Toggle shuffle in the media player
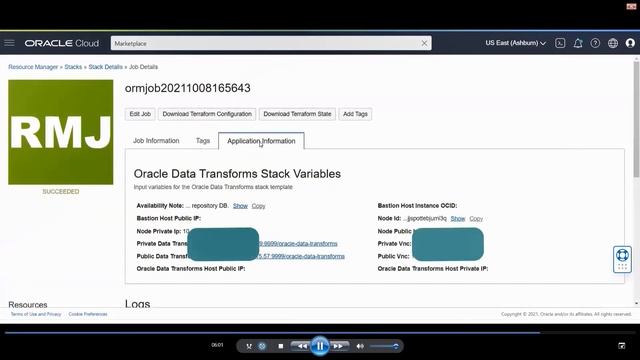Screen dimensions: 640x360 [249, 346]
